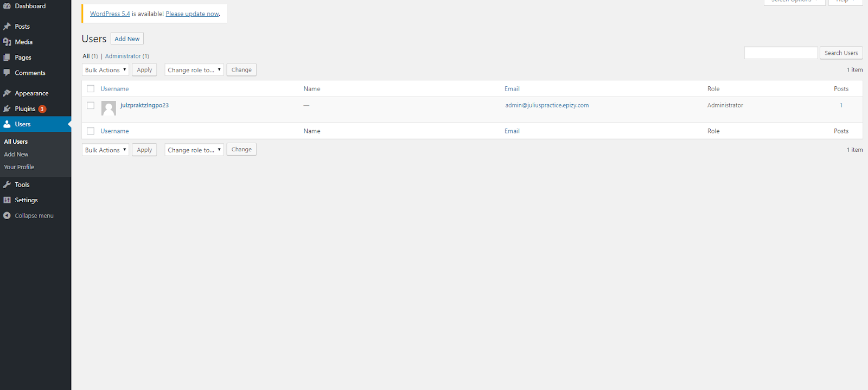This screenshot has width=868, height=390.
Task: Click the Search Users button
Action: pyautogui.click(x=841, y=53)
